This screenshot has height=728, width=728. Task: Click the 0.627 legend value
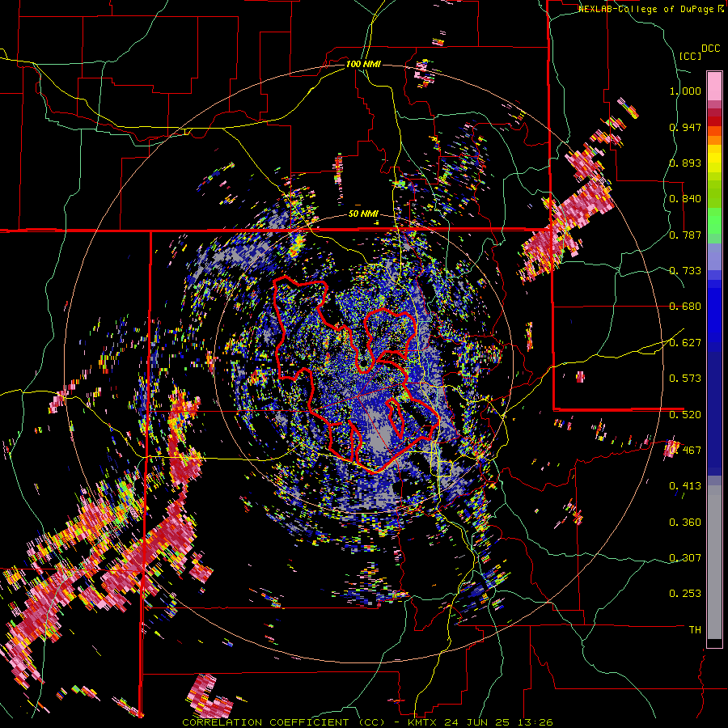(685, 343)
